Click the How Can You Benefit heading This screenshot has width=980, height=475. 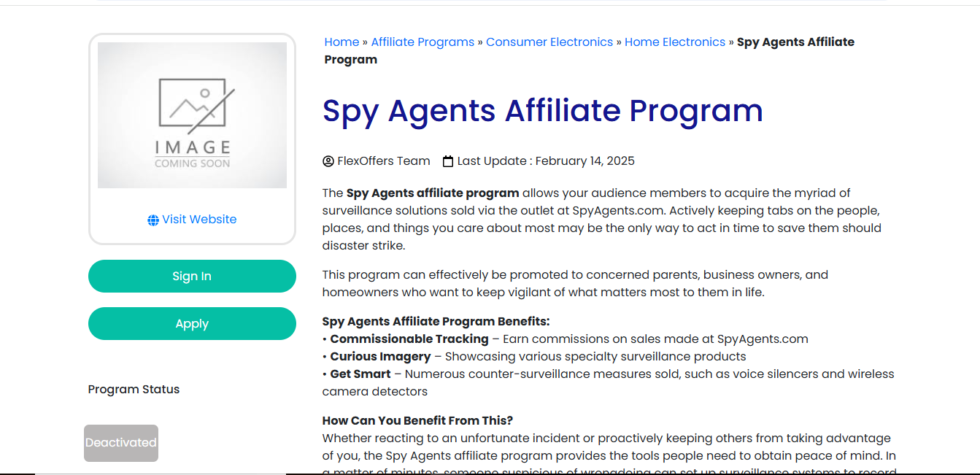pos(417,421)
